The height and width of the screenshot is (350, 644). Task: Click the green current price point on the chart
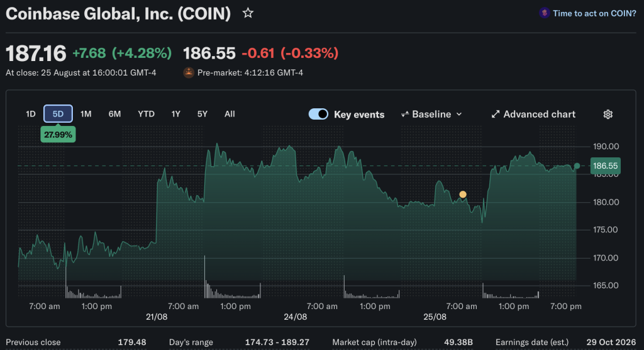[x=577, y=166]
